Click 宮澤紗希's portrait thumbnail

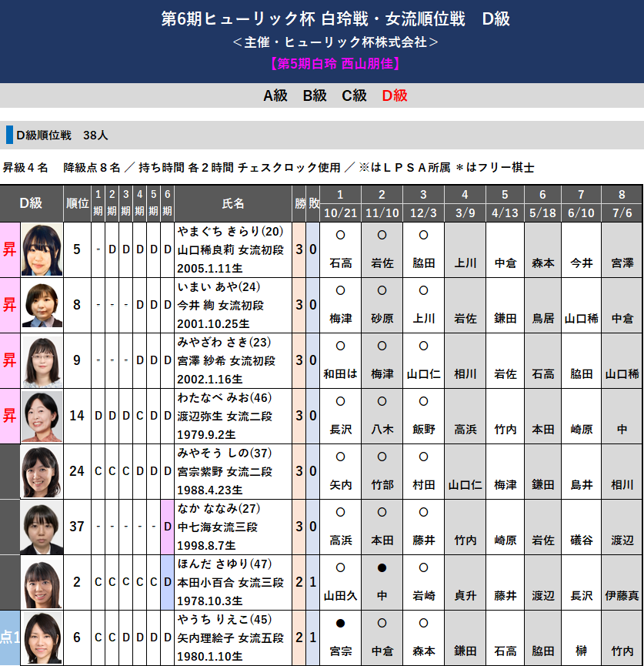click(42, 360)
